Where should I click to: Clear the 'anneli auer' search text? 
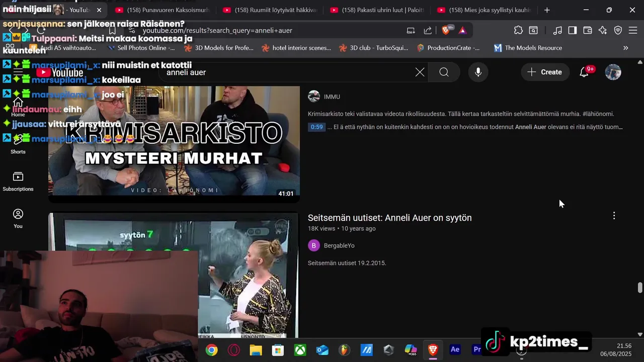420,72
